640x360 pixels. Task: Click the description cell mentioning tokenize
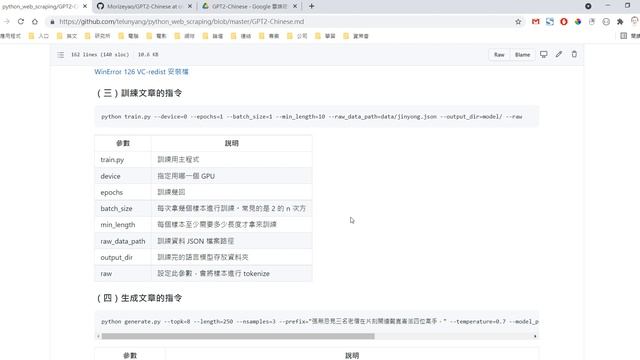pyautogui.click(x=232, y=274)
